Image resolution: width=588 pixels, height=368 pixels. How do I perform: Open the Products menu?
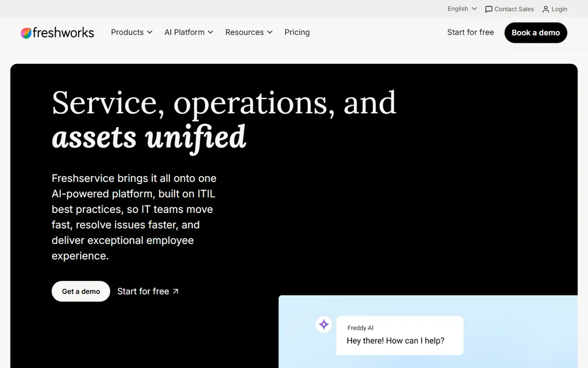(x=131, y=32)
